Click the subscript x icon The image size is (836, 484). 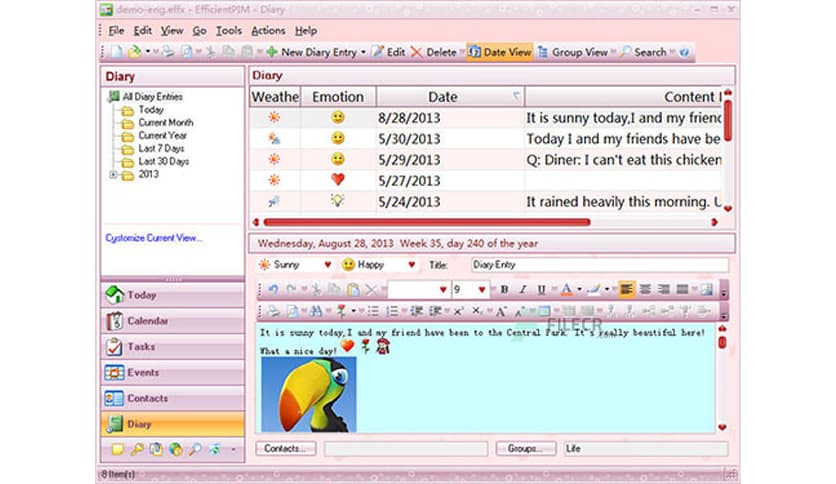click(x=477, y=311)
